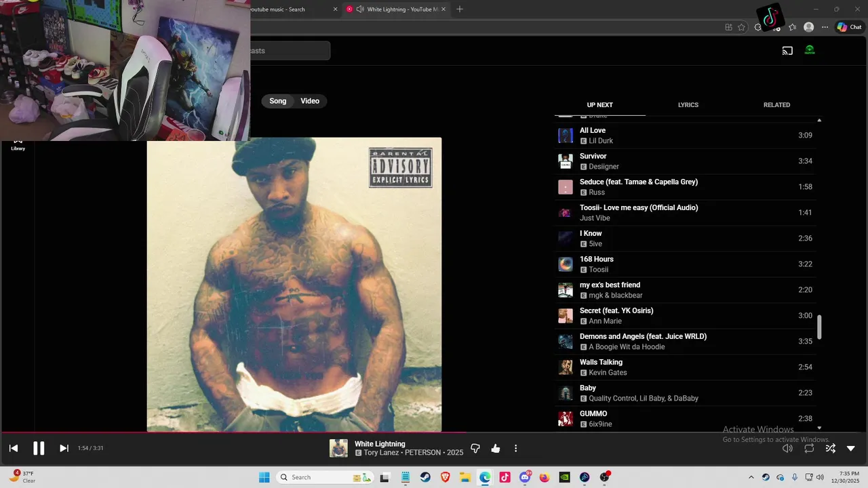The image size is (868, 488).
Task: Toggle shuffle mode
Action: click(830, 448)
